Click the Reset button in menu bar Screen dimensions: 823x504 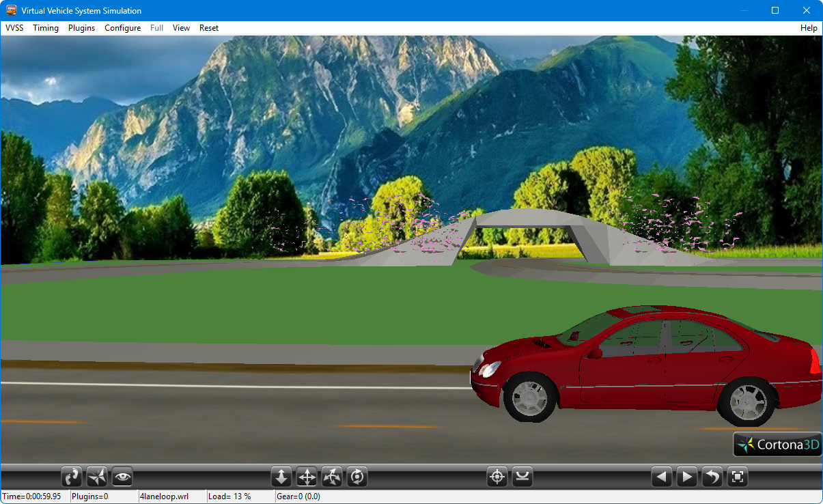coord(209,28)
